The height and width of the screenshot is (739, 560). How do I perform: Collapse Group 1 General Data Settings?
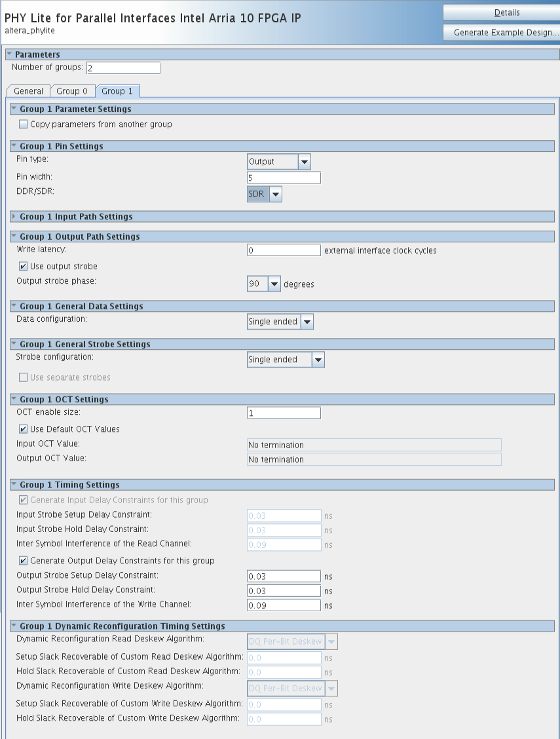(14, 306)
